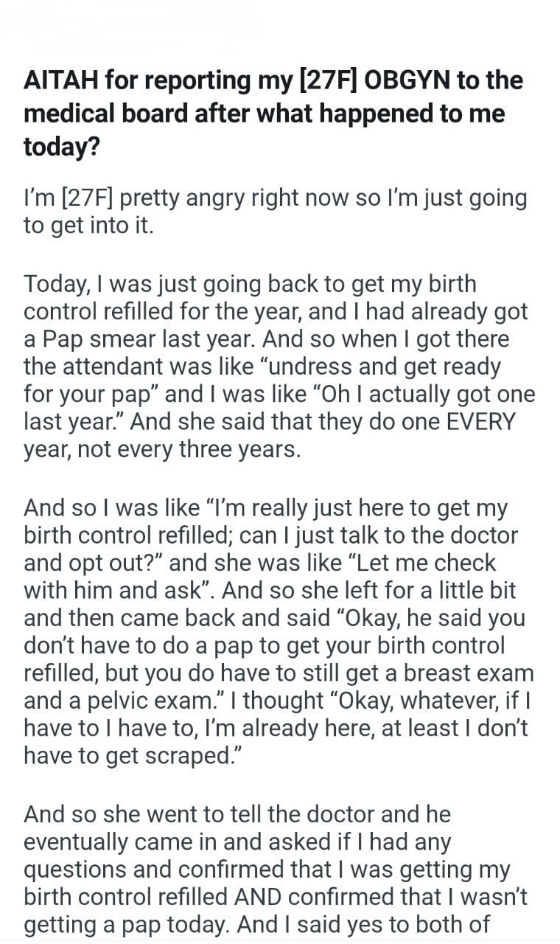560x944 pixels.
Task: Click the paragraph beginning "I'm [27F] pretty angry"
Action: (x=275, y=212)
